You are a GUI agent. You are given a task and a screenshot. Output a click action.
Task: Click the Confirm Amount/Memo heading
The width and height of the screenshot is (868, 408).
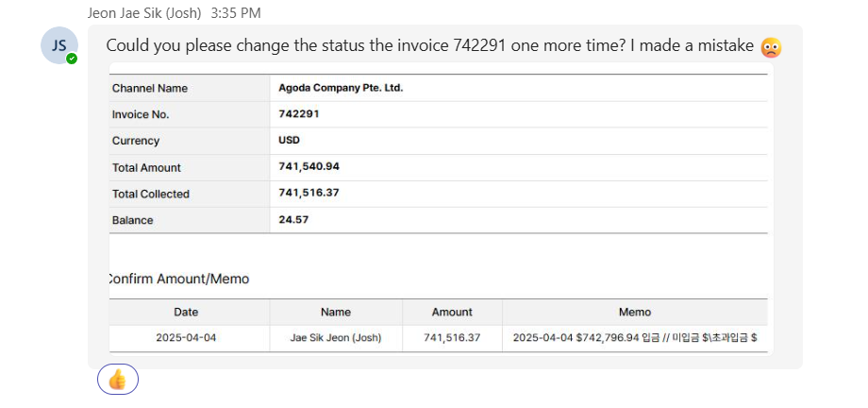point(178,279)
